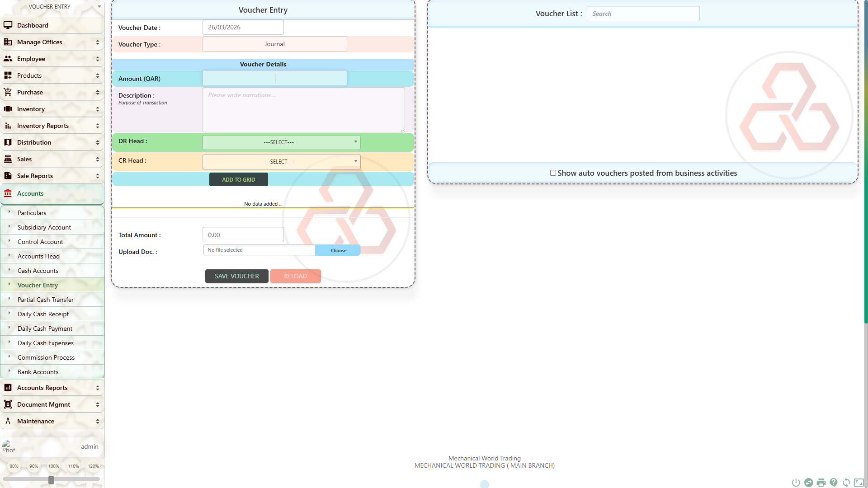
Task: Toggle fullscreen with the expand icon
Action: tap(859, 483)
